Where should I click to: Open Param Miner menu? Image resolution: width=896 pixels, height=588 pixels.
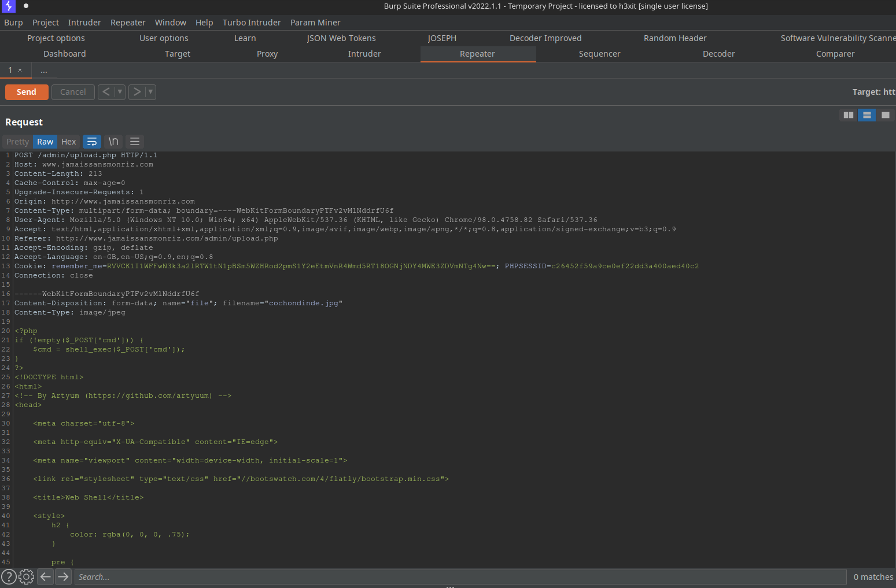click(x=315, y=23)
